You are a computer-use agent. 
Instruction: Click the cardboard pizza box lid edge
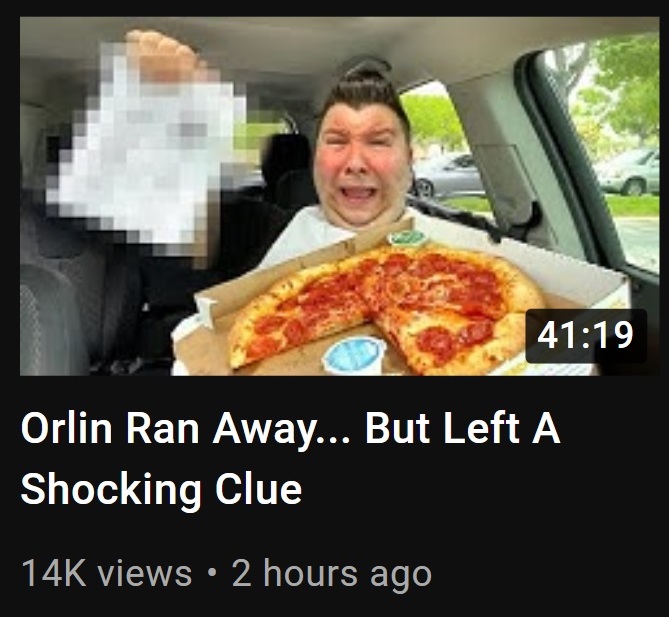(x=305, y=265)
